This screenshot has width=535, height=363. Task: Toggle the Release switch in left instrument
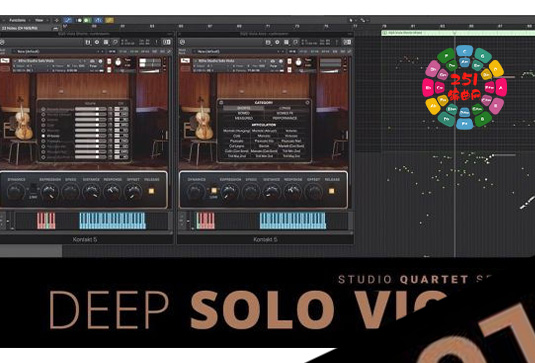click(x=151, y=191)
